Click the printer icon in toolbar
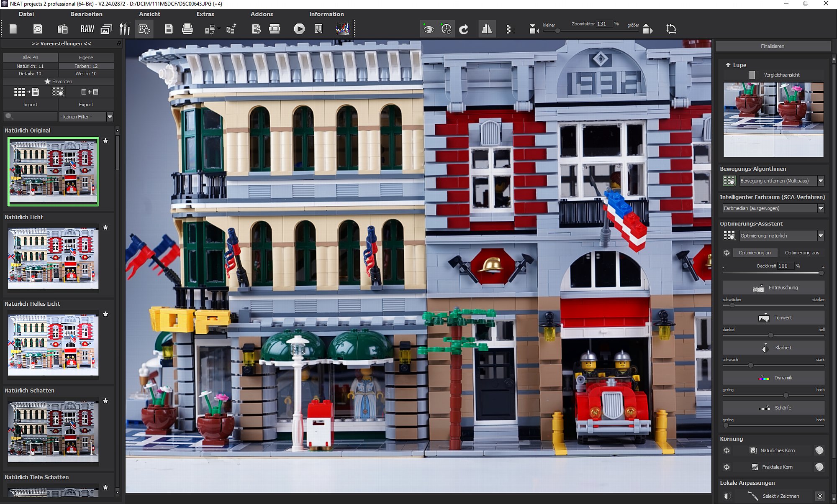837x504 pixels. pos(187,29)
